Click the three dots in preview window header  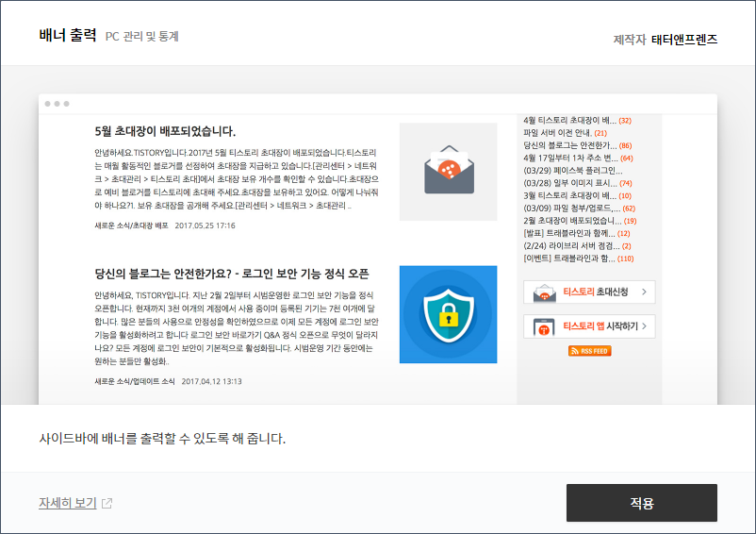[57, 104]
